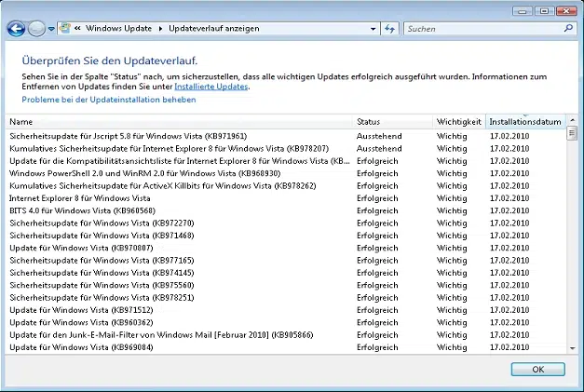Select the Updateverlauf anzeigen breadcrumb
Screen dimensions: 584x392
coord(214,28)
